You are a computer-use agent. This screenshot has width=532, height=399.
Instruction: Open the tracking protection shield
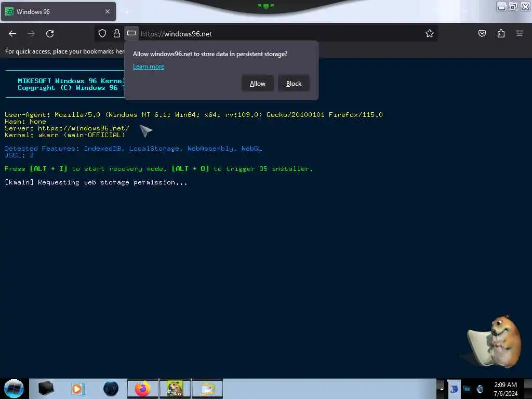102,33
